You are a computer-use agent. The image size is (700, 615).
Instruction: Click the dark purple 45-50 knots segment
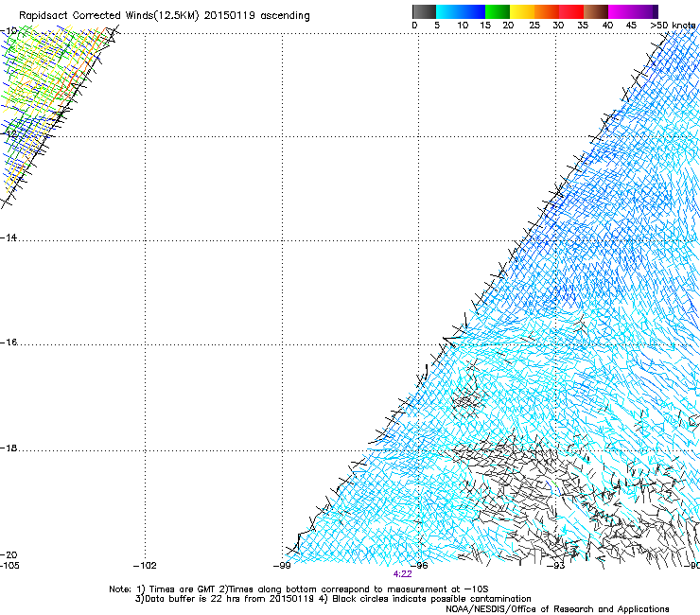click(x=645, y=11)
